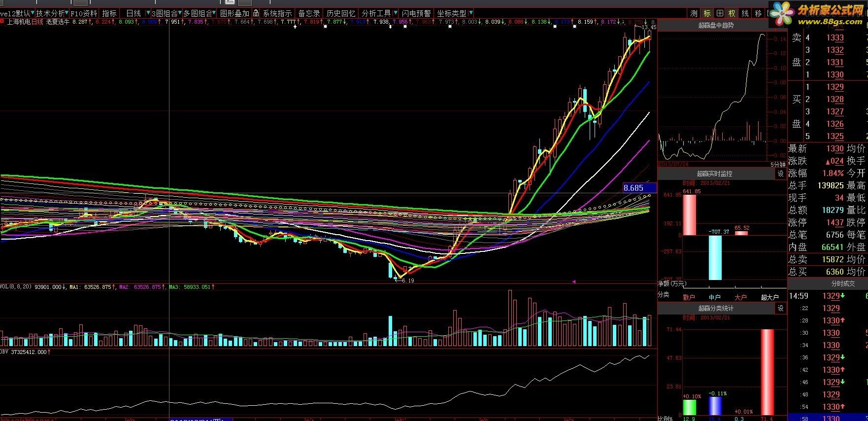Select the 超赢盘中趋势 panel header
Screen dimensions: 868x421
[716, 25]
